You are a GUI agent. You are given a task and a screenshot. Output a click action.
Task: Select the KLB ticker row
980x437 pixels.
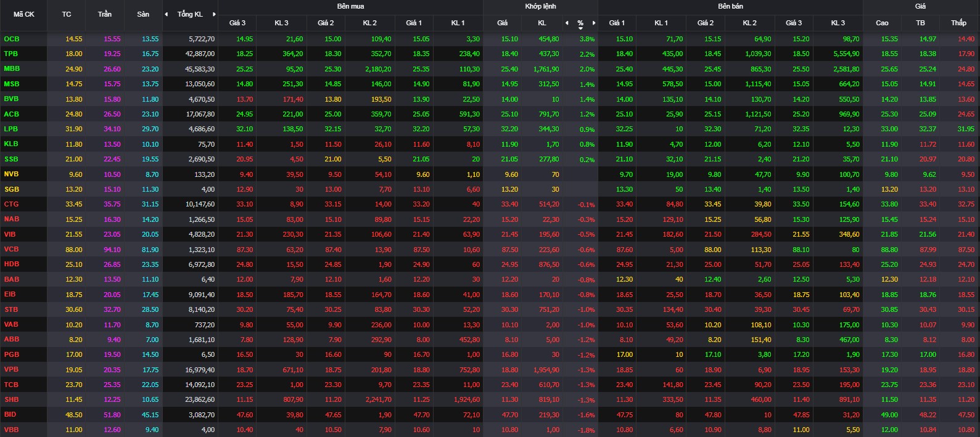(x=11, y=144)
